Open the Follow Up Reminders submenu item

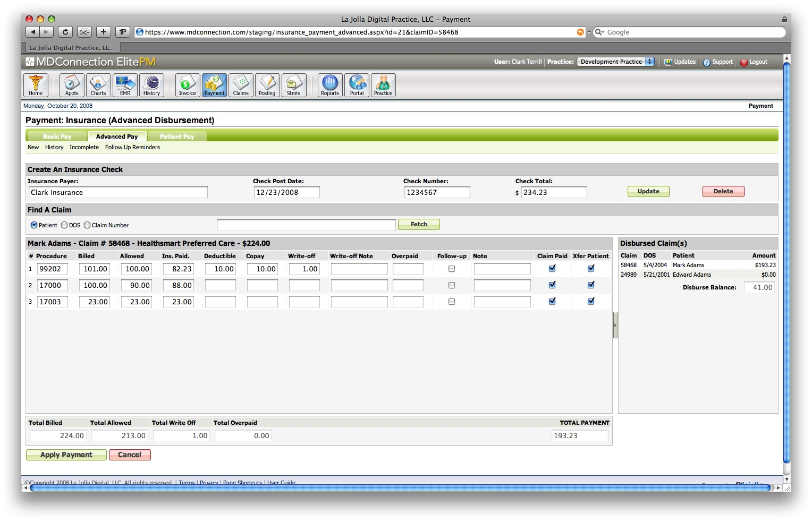click(132, 147)
